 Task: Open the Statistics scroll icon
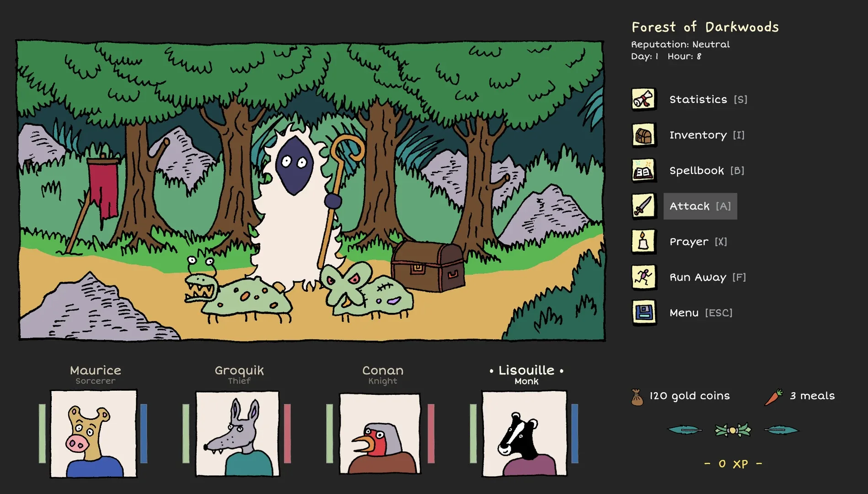tap(643, 99)
